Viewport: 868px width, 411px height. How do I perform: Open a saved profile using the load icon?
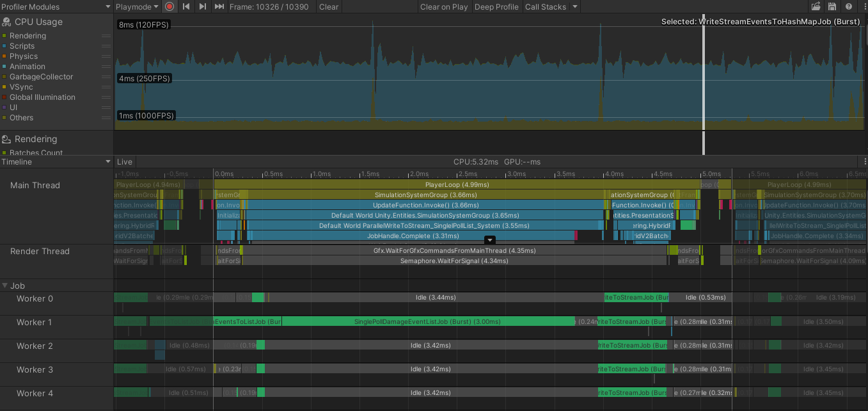[816, 6]
